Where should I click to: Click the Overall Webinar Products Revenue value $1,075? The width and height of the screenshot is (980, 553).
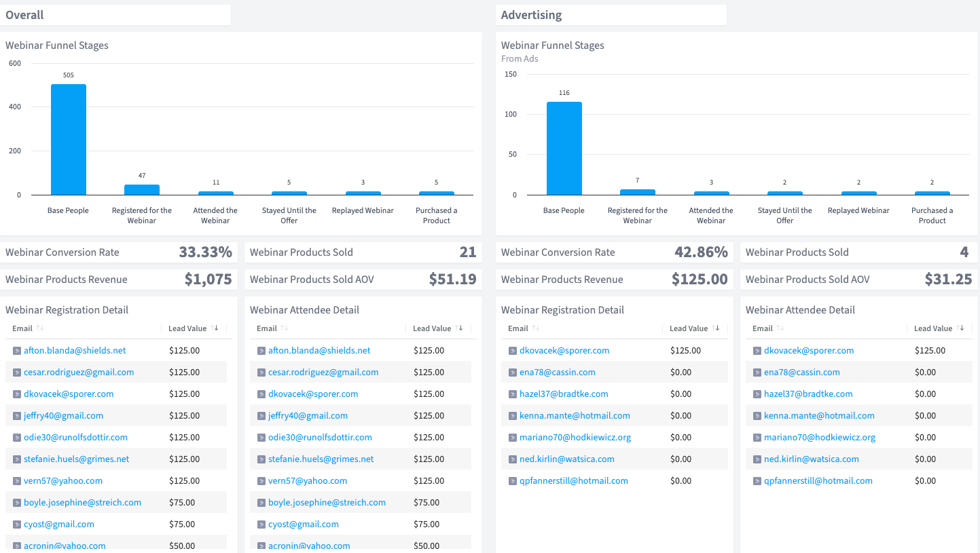pos(208,280)
